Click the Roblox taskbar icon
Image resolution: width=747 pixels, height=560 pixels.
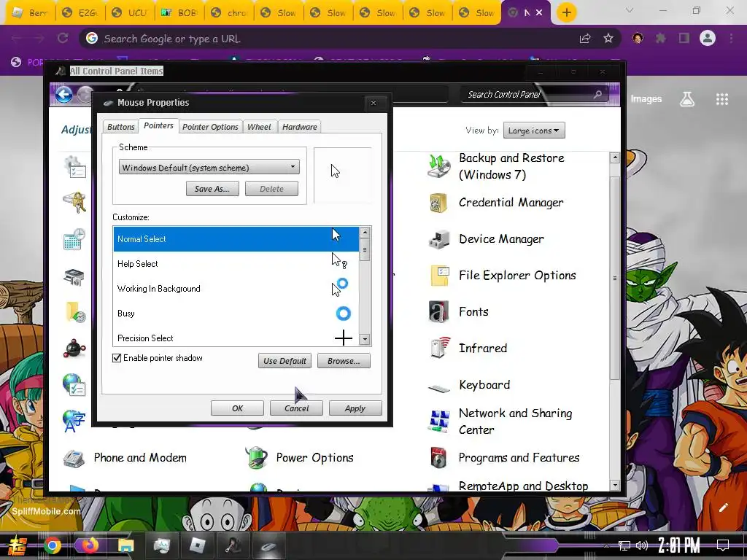coord(197,545)
